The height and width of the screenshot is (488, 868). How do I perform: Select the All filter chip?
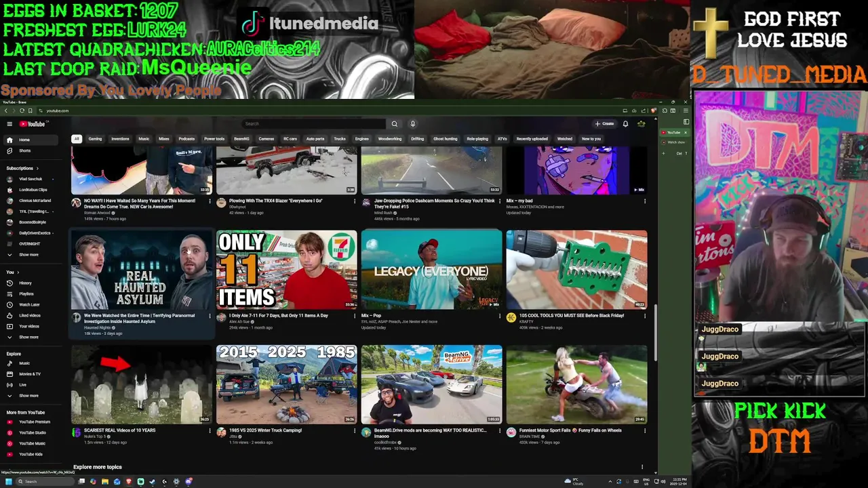(x=77, y=139)
